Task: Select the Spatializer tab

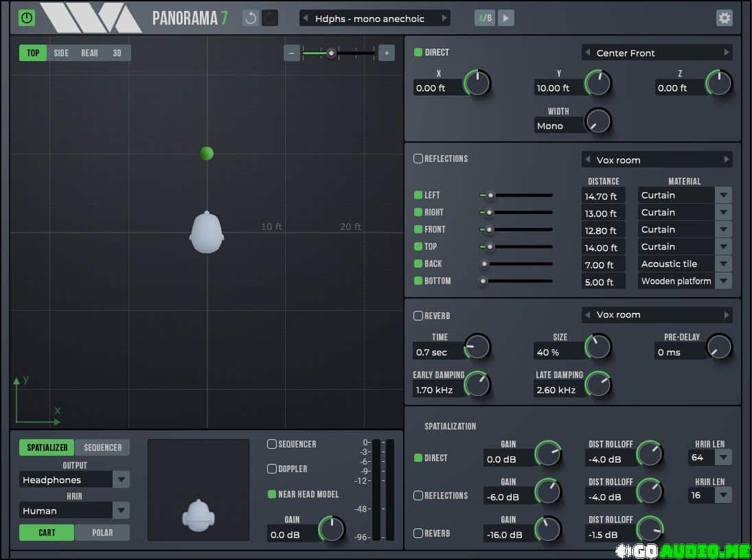Action: click(47, 447)
